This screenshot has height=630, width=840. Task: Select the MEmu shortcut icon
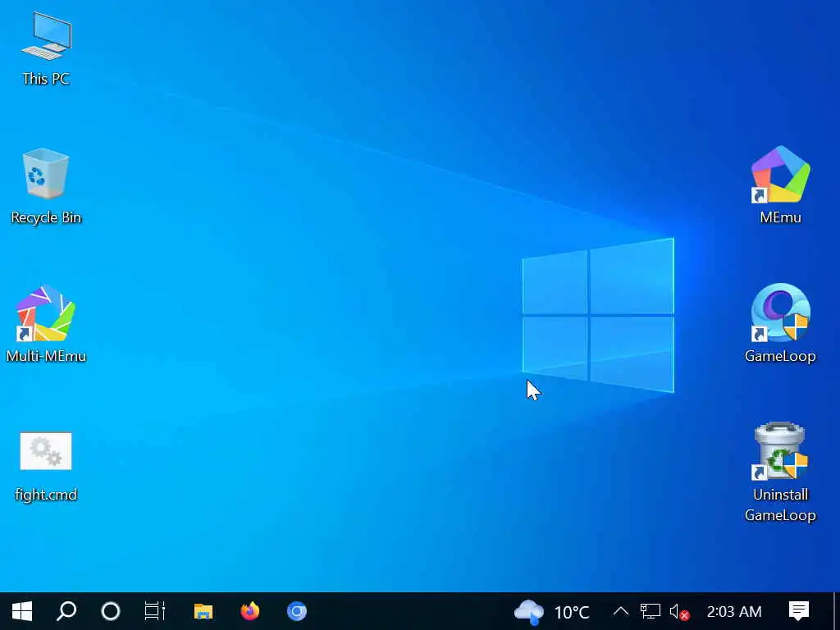780,175
